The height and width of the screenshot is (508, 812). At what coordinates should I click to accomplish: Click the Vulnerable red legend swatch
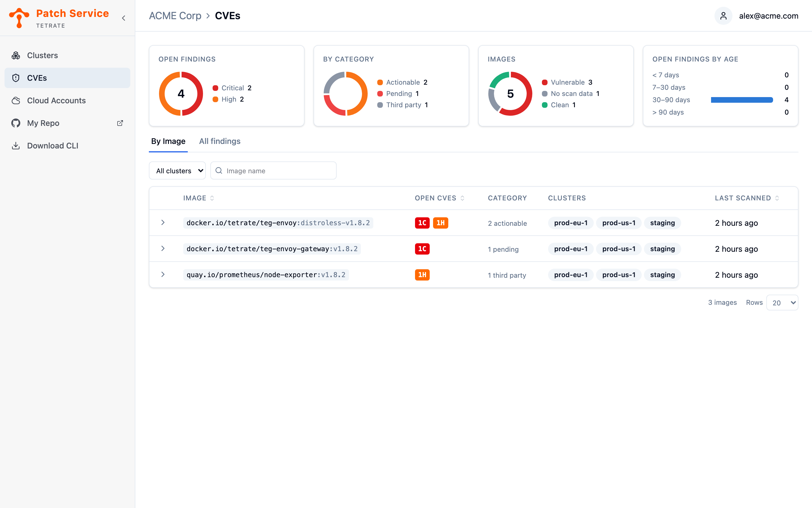pos(545,82)
